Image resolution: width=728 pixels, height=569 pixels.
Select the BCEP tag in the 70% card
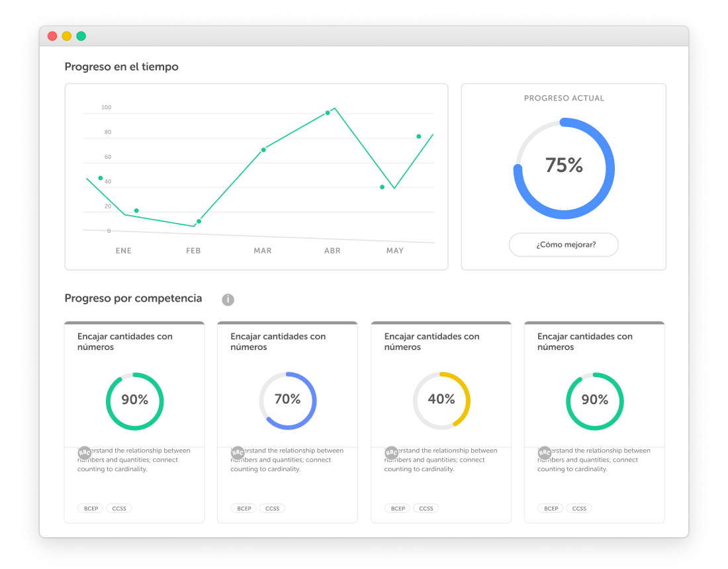pyautogui.click(x=244, y=508)
